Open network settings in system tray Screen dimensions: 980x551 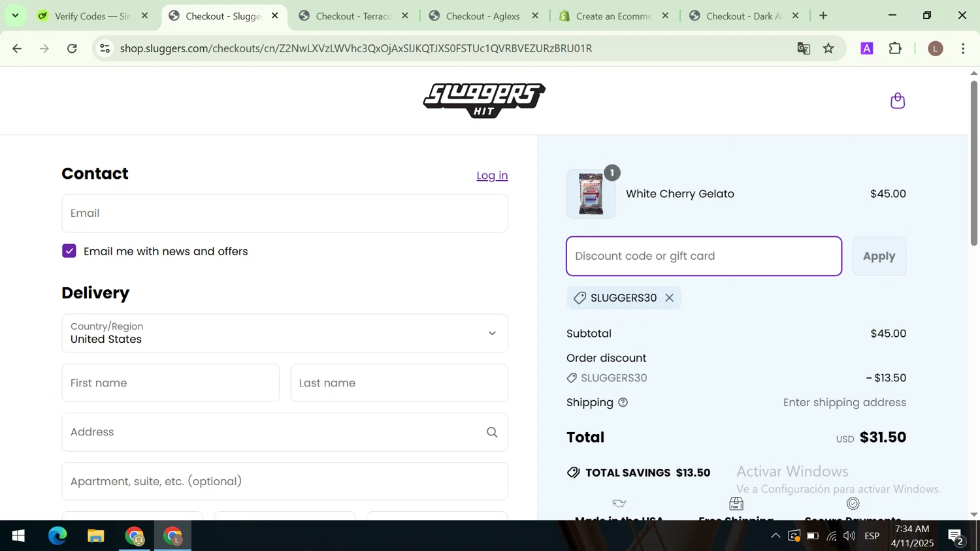[831, 537]
